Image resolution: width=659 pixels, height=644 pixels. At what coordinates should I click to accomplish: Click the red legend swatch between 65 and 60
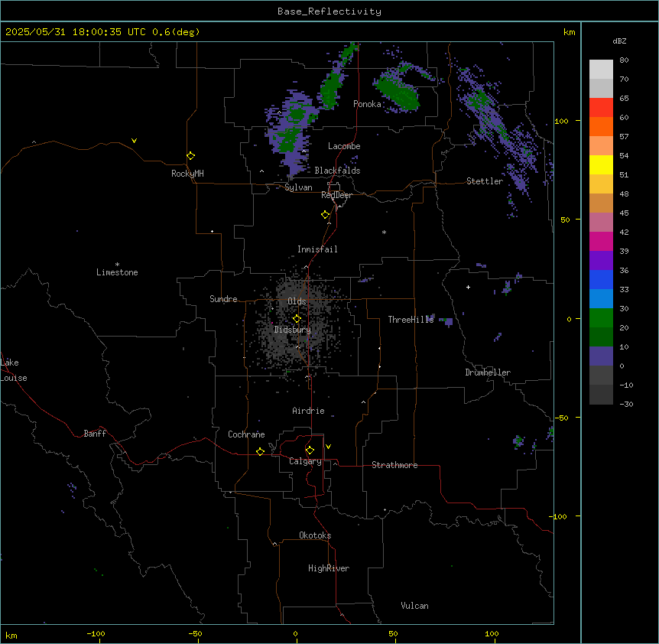(601, 108)
